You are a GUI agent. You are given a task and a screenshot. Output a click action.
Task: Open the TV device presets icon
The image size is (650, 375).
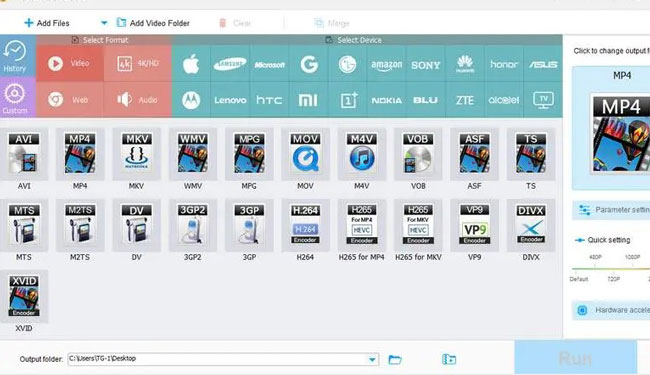tap(543, 100)
